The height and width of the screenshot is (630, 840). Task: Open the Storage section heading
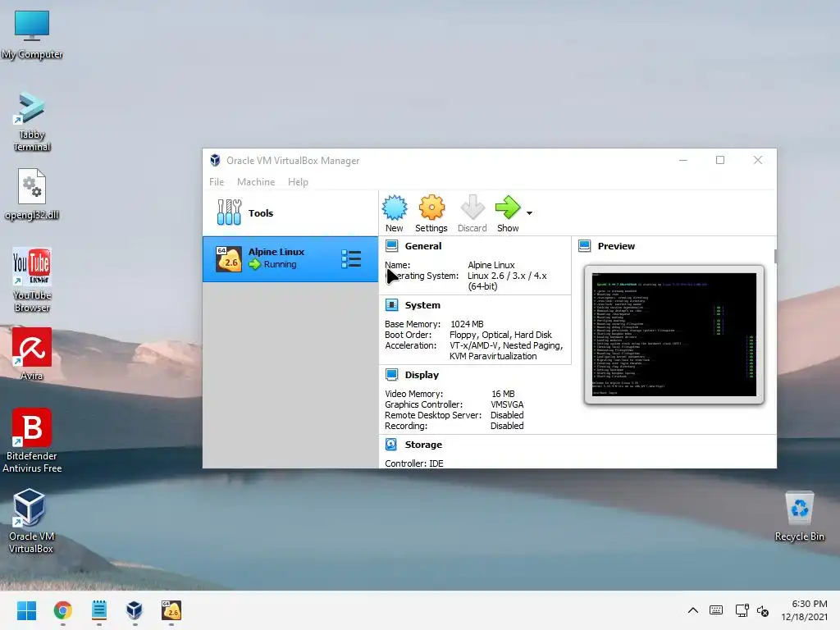tap(423, 444)
